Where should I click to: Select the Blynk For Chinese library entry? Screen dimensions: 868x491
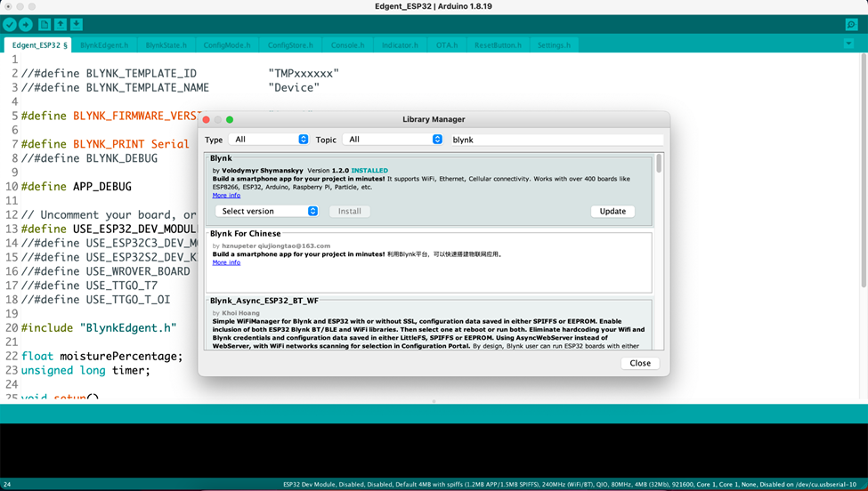(x=429, y=262)
